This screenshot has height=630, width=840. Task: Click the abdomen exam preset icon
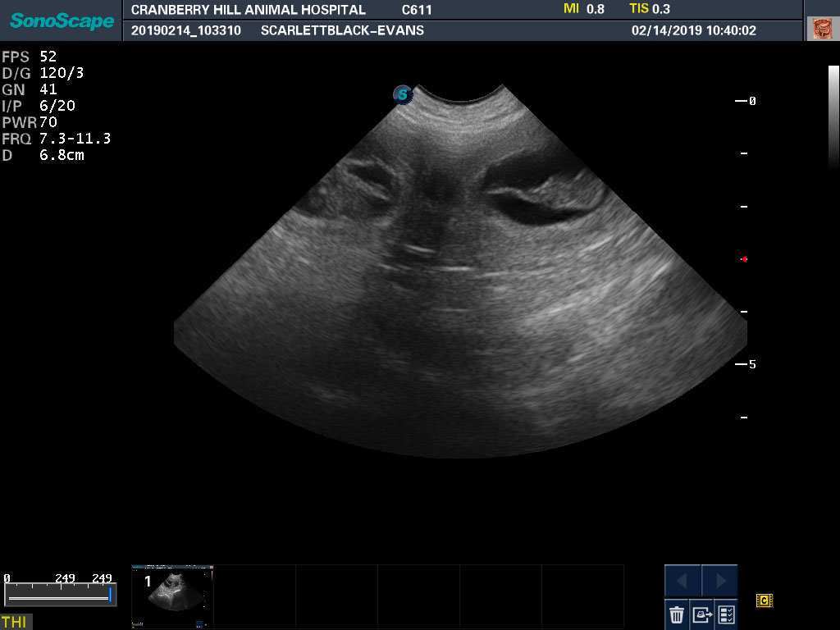click(821, 29)
